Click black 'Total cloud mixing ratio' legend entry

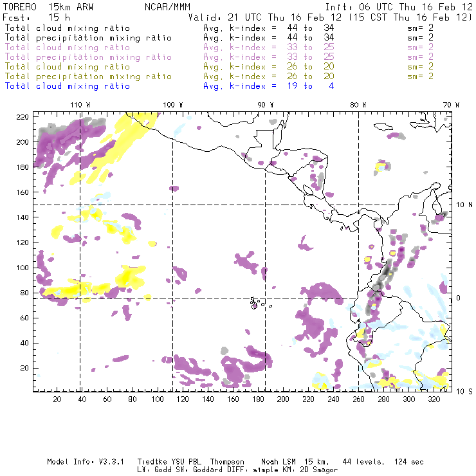coord(68,28)
